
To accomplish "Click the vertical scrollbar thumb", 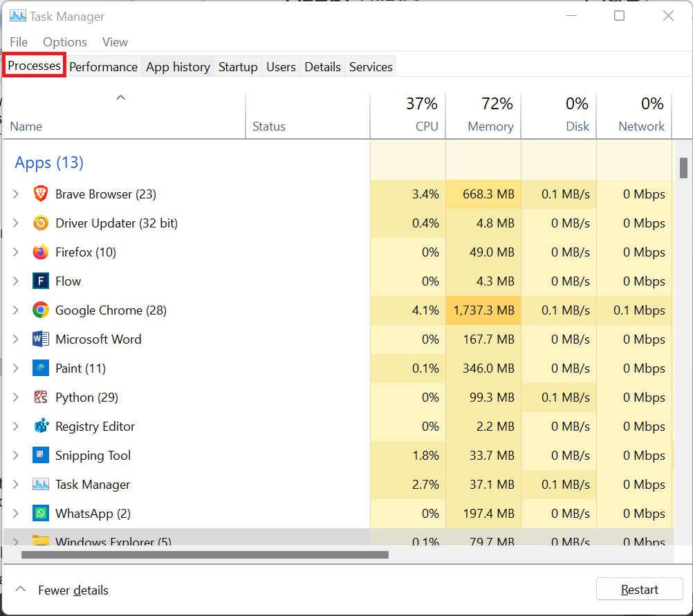I will pyautogui.click(x=684, y=168).
